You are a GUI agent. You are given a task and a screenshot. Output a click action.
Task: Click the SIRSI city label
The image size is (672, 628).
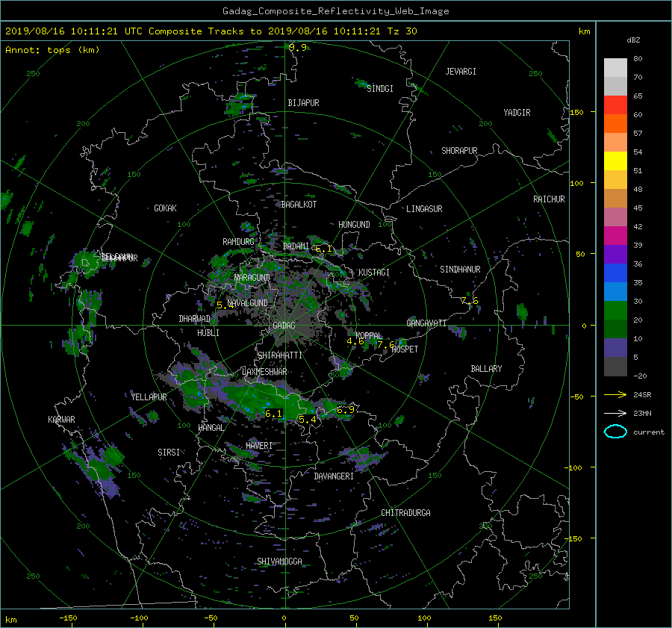169,453
